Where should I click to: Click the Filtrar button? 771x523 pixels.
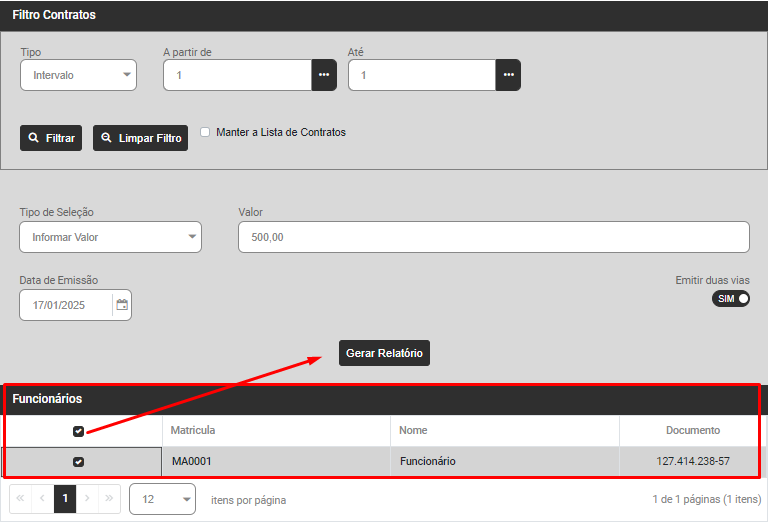click(51, 138)
